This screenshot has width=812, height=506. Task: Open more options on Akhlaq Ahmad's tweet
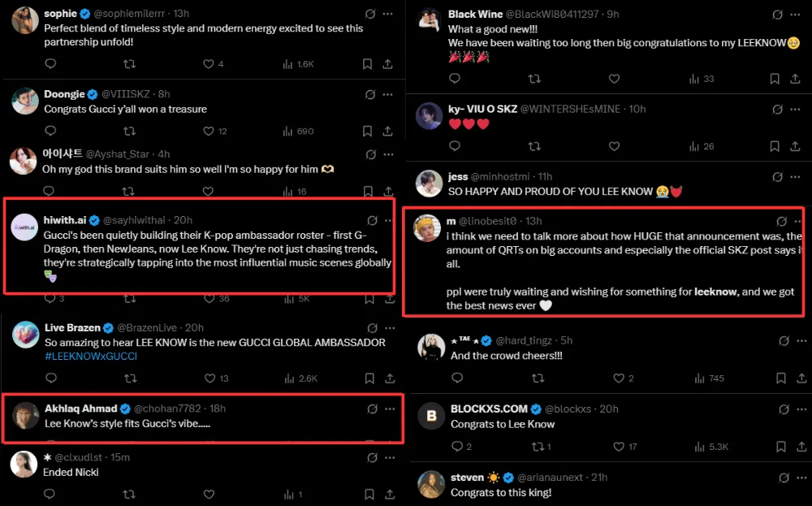pyautogui.click(x=389, y=409)
